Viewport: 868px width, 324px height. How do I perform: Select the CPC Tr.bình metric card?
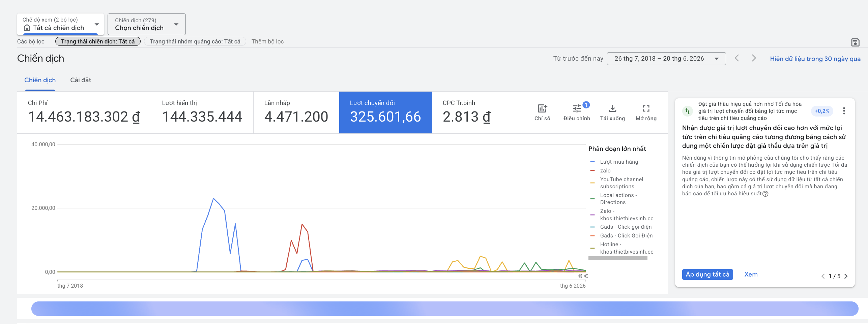[472, 112]
